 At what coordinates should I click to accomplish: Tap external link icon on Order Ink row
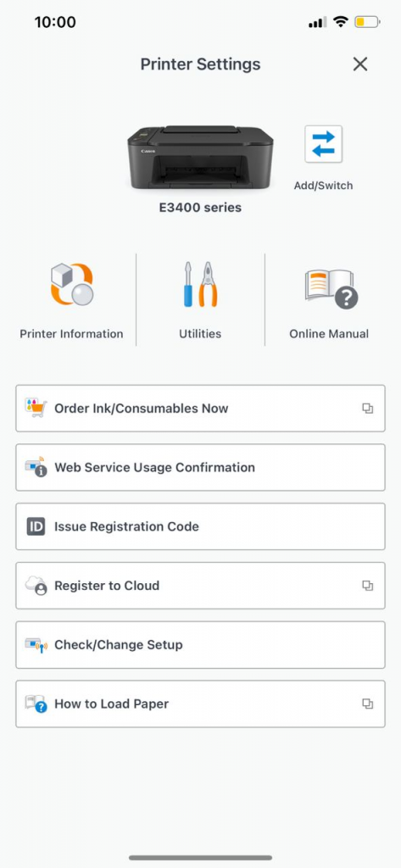(x=368, y=409)
